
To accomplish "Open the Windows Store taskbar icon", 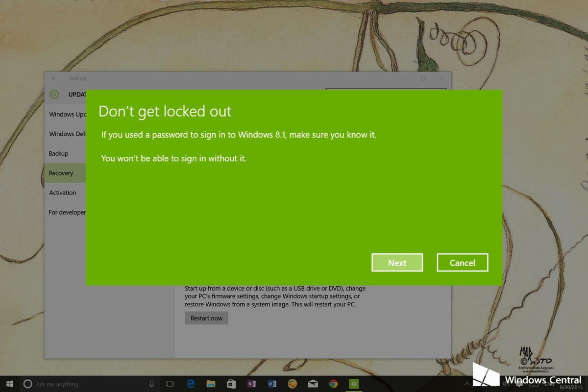I will 231,384.
